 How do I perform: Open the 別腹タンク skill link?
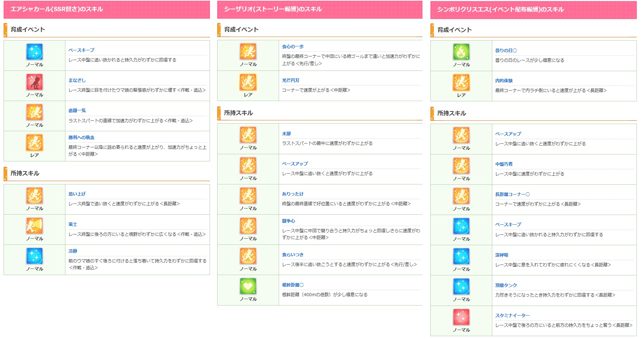point(506,285)
